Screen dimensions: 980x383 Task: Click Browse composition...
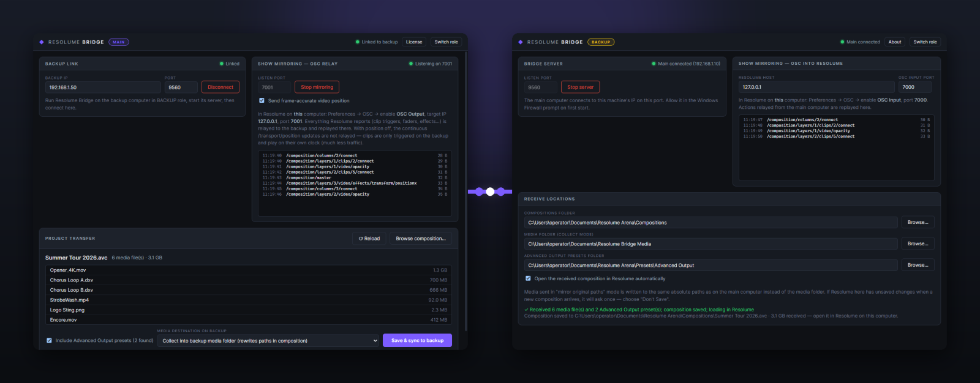coord(421,239)
